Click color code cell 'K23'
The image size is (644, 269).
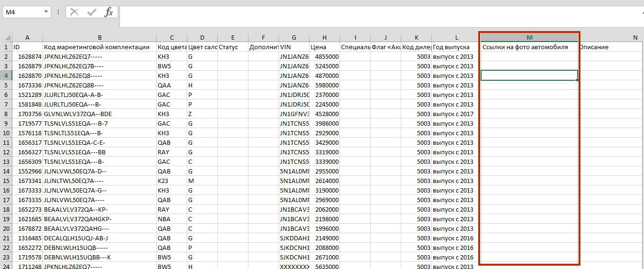click(x=172, y=181)
